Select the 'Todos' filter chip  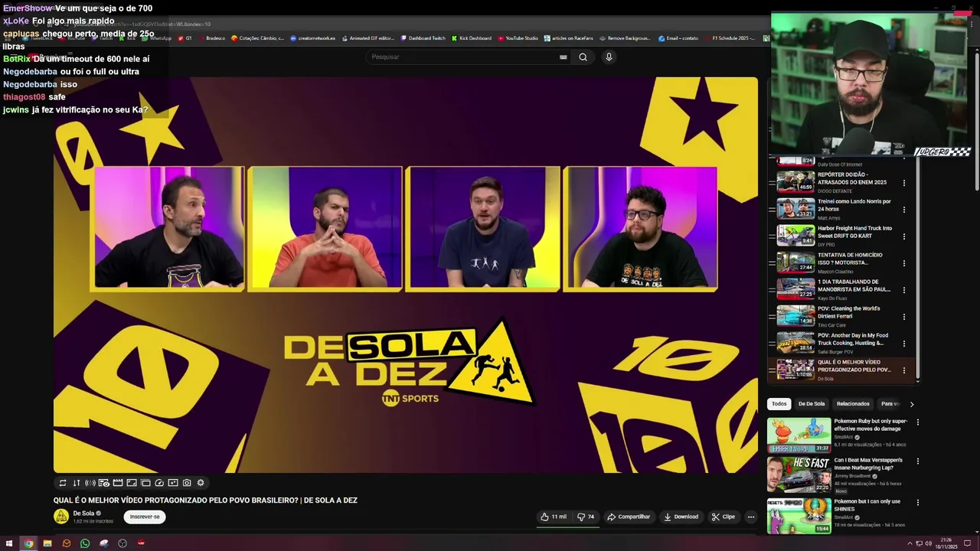coord(779,404)
